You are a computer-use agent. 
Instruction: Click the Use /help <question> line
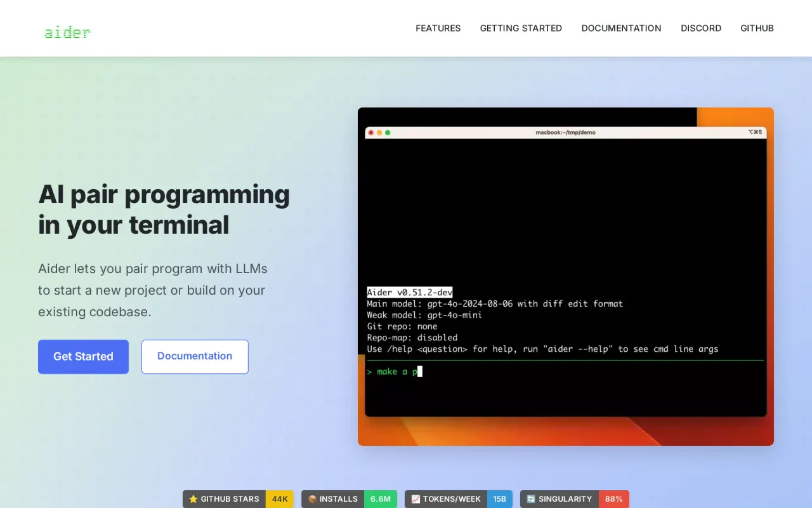(x=542, y=349)
